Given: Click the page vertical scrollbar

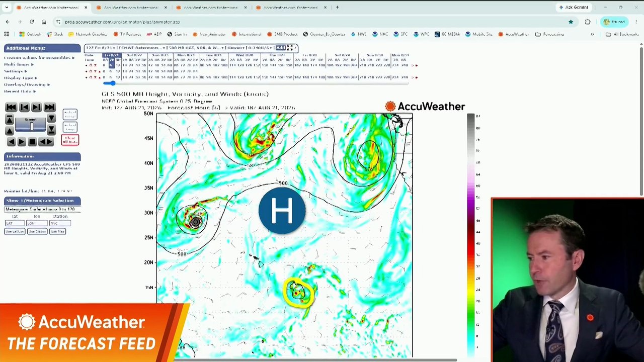Looking at the screenshot, I should (641, 121).
